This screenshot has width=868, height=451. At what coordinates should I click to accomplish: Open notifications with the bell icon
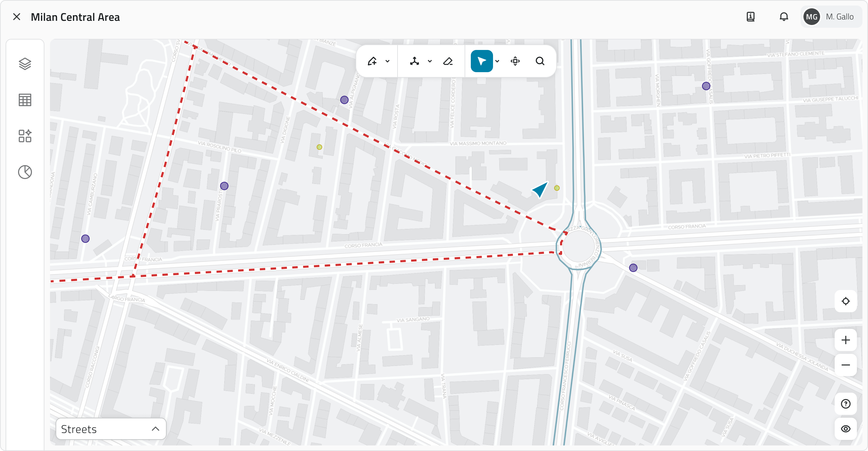[784, 16]
